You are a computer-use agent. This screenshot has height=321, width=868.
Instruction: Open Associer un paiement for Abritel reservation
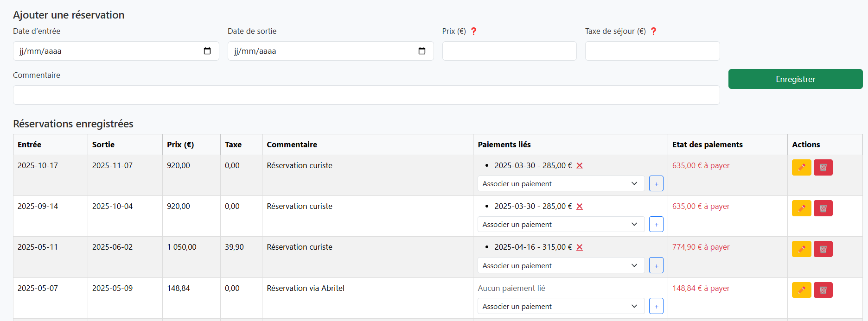pyautogui.click(x=561, y=306)
